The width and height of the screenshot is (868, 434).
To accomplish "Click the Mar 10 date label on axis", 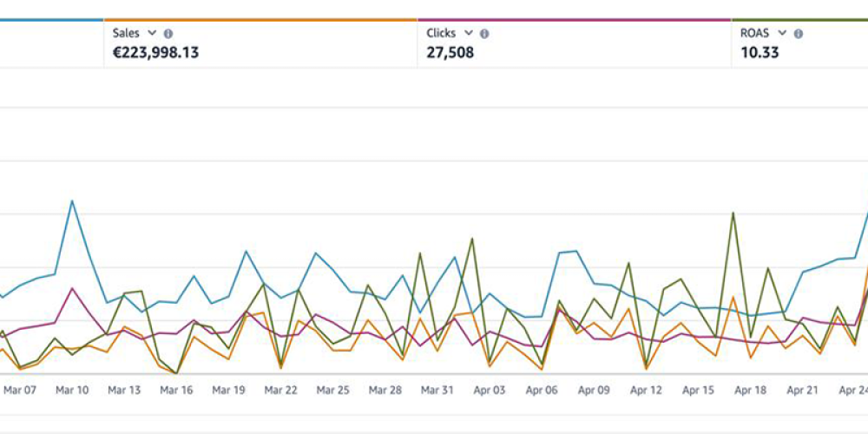I will coord(72,391).
